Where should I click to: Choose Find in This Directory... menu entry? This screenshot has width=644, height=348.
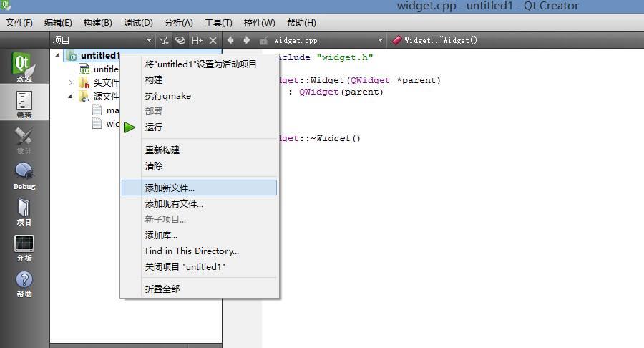[x=199, y=251]
